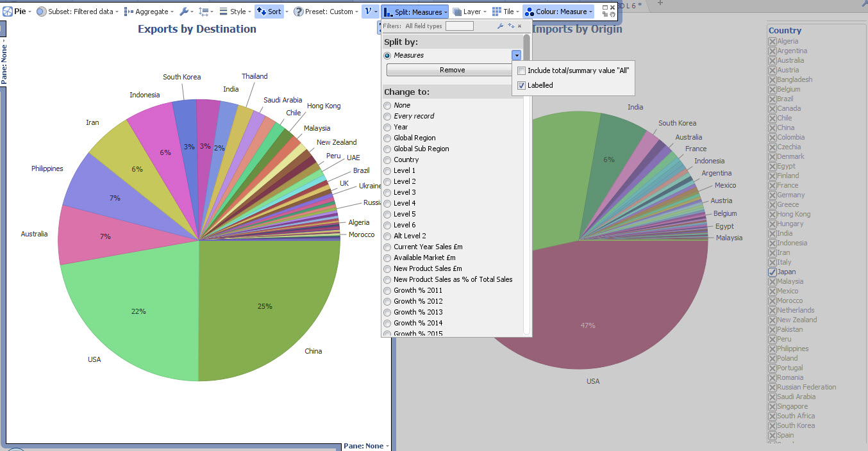Image resolution: width=868 pixels, height=451 pixels.
Task: Click the Sort arrows icon
Action: [262, 12]
